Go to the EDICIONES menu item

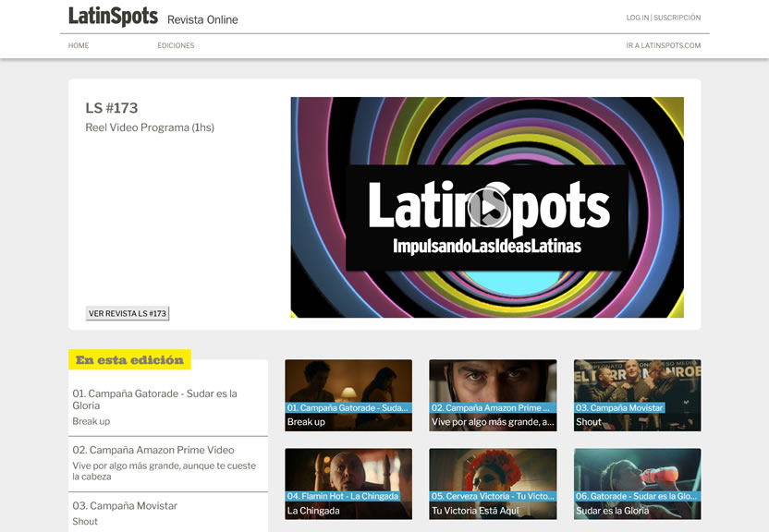tap(176, 45)
